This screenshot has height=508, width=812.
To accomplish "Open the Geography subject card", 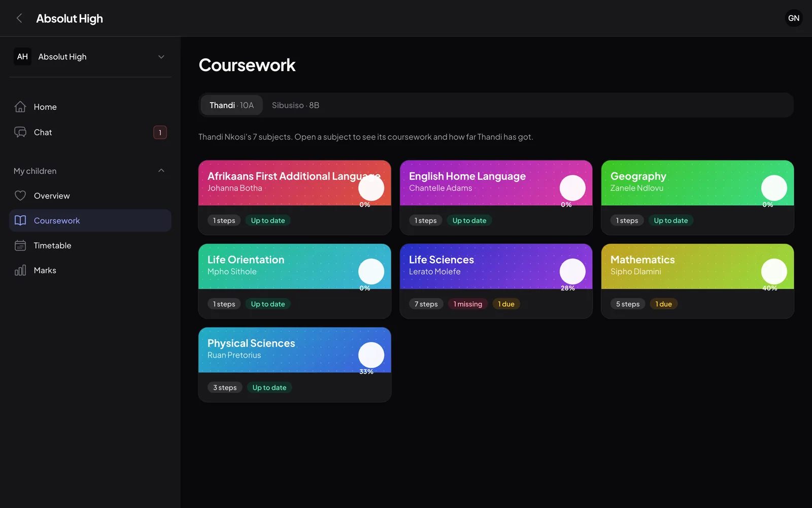I will (x=698, y=198).
